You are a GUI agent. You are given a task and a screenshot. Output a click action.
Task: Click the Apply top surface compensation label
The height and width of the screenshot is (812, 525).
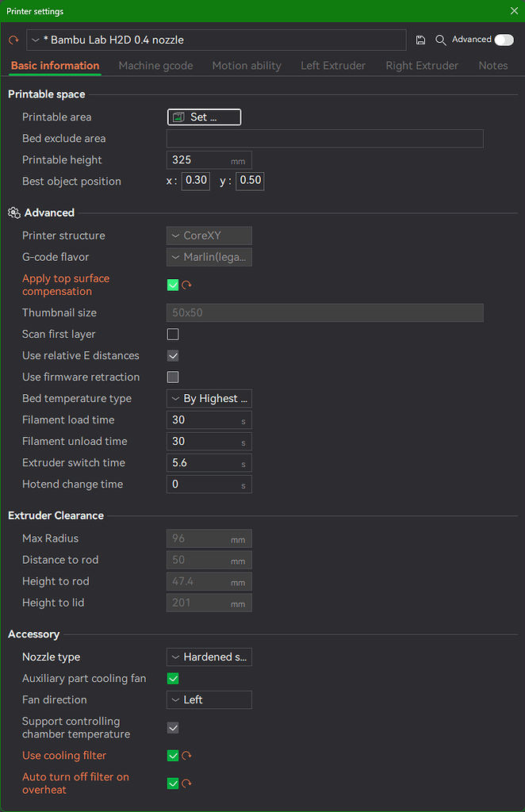[x=66, y=285]
